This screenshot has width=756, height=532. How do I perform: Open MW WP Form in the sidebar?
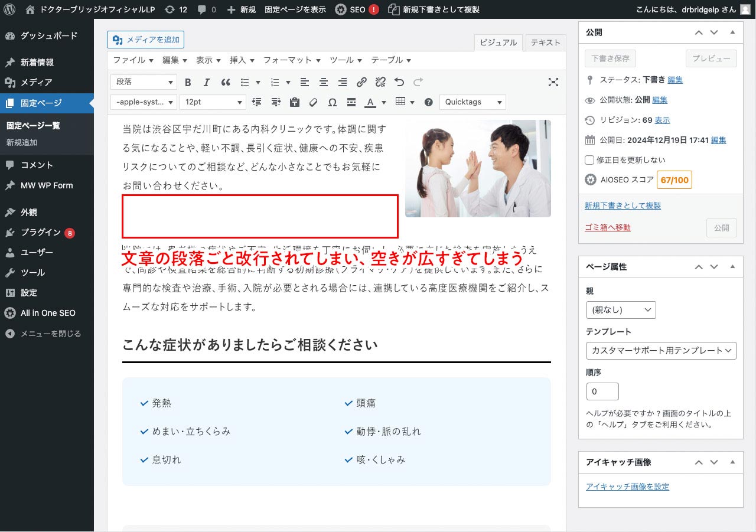tap(47, 185)
